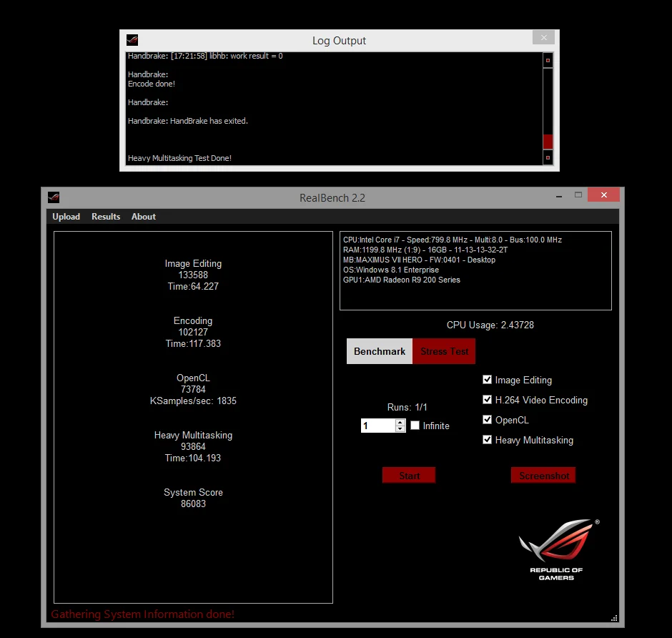672x638 pixels.
Task: Toggle the OpenCL checkbox
Action: tap(487, 419)
